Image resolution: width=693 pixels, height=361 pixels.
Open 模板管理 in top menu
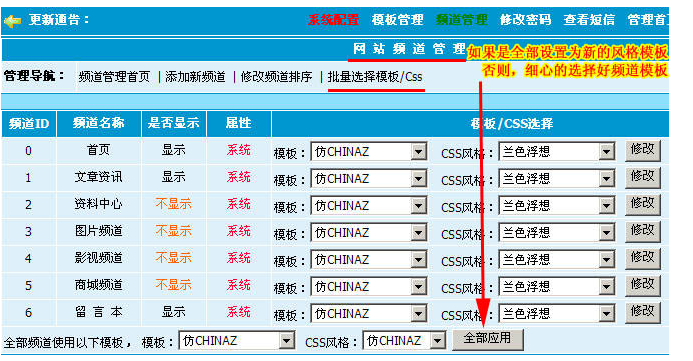pyautogui.click(x=397, y=19)
